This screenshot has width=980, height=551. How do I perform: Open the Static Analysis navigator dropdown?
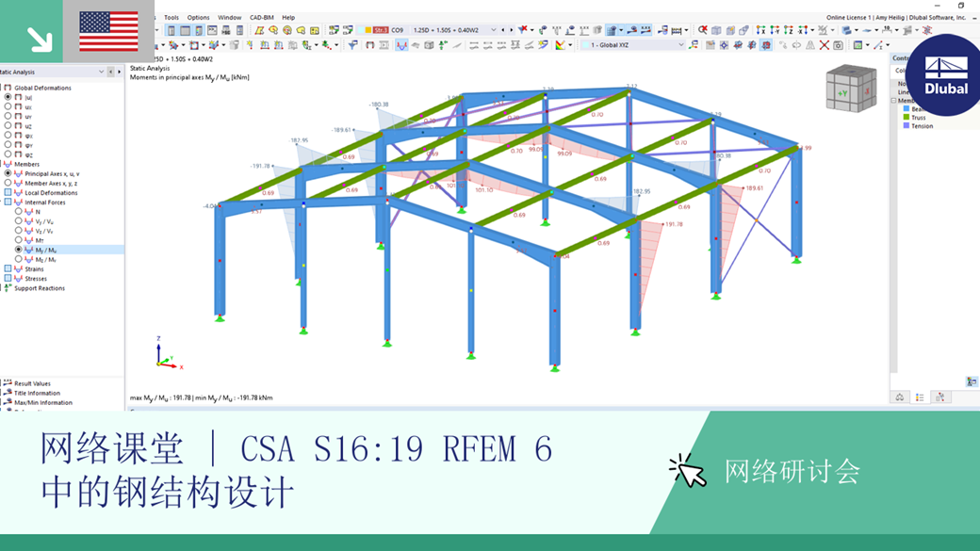tap(101, 72)
